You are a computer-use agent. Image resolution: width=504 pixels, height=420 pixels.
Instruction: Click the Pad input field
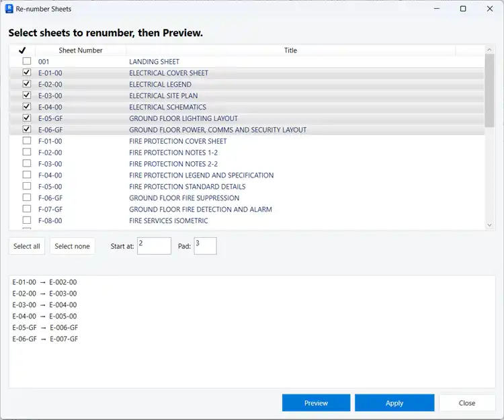[x=205, y=246]
